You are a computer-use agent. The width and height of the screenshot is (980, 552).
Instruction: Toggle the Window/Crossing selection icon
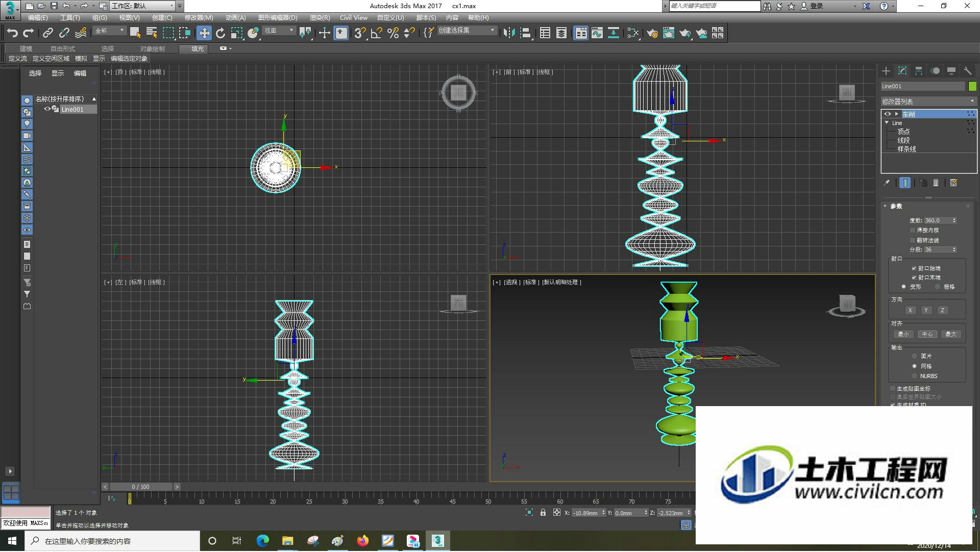[x=185, y=33]
